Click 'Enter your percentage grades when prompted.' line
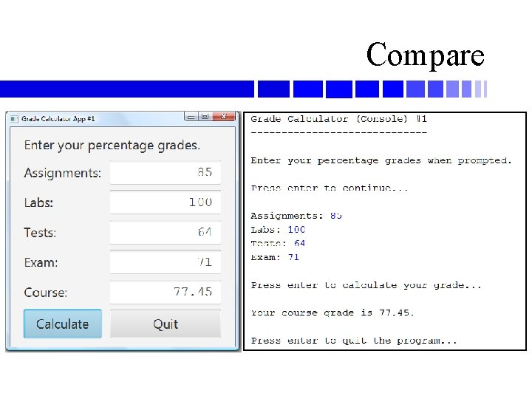 tap(381, 160)
